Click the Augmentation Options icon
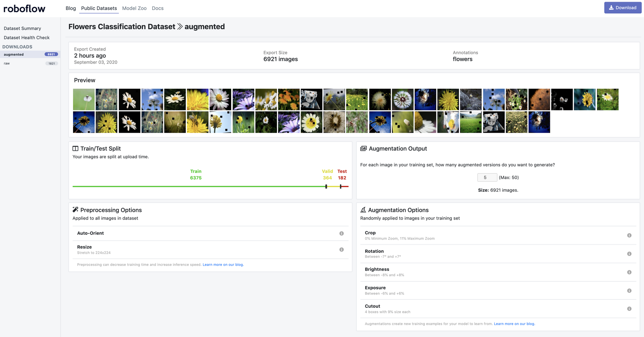This screenshot has height=337, width=644. (x=363, y=210)
